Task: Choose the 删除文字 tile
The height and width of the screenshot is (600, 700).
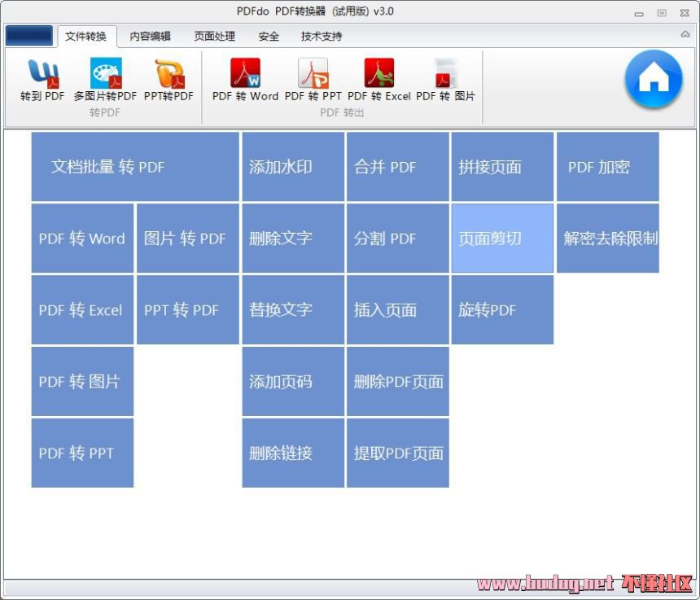Action: 293,238
